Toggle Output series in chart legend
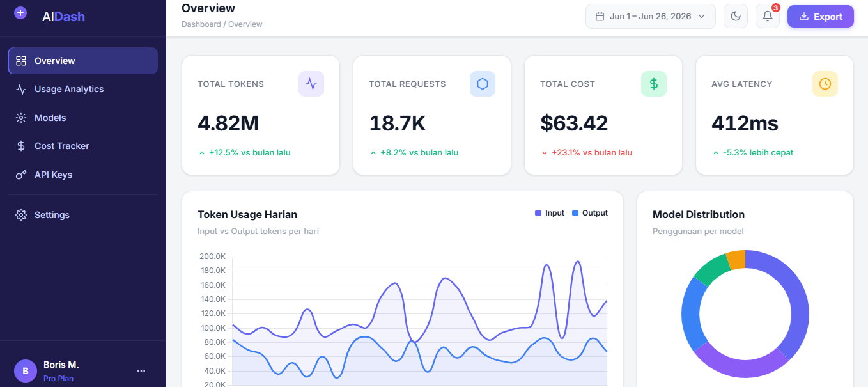The image size is (868, 387). pos(590,213)
